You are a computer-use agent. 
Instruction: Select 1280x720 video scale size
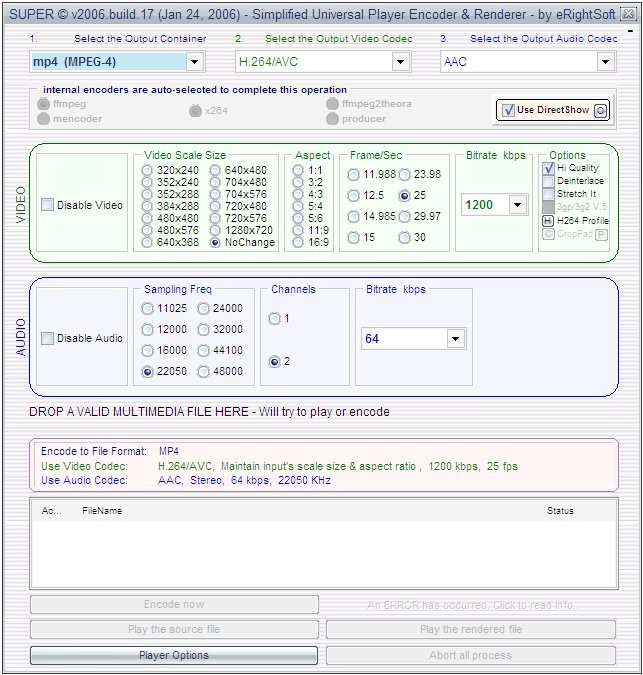(215, 230)
